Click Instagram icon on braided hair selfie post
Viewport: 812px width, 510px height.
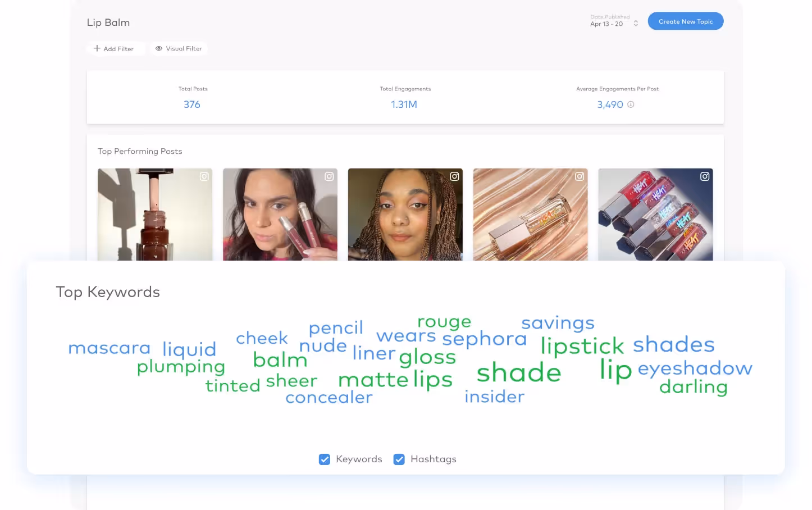455,176
